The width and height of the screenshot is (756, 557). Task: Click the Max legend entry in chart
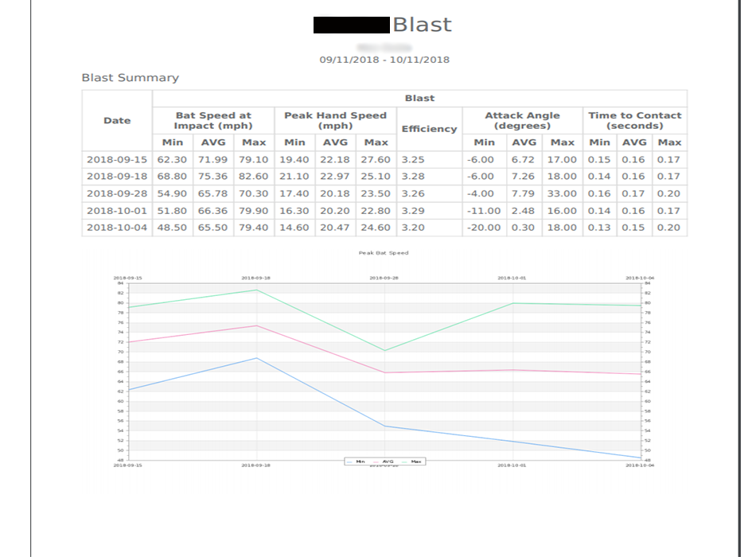pos(412,462)
